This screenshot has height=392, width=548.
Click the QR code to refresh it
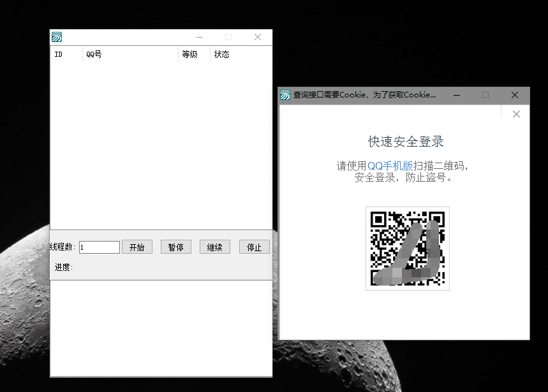click(407, 248)
